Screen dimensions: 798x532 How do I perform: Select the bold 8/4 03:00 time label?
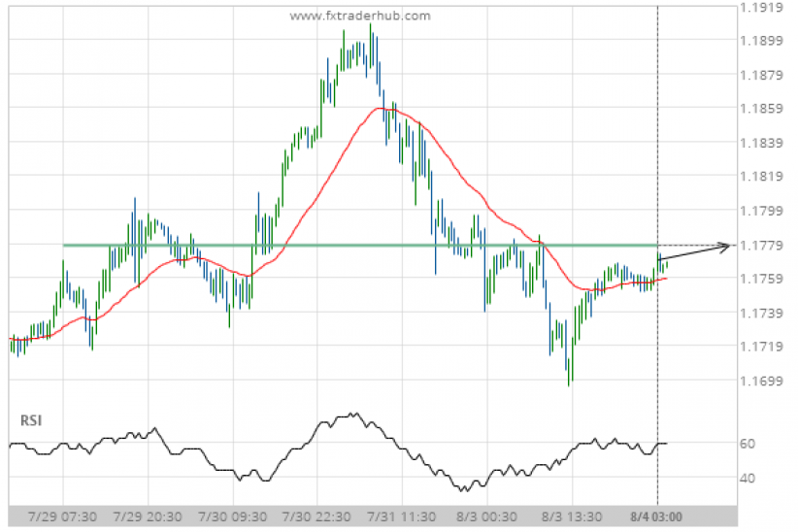coord(656,517)
